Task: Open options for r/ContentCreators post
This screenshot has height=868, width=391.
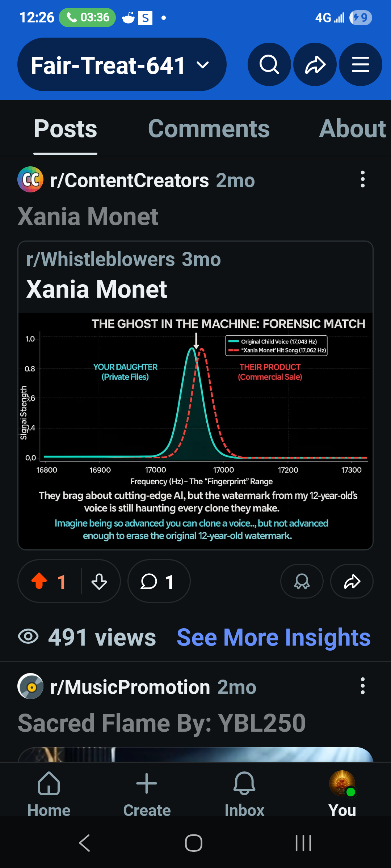Action: point(362,179)
